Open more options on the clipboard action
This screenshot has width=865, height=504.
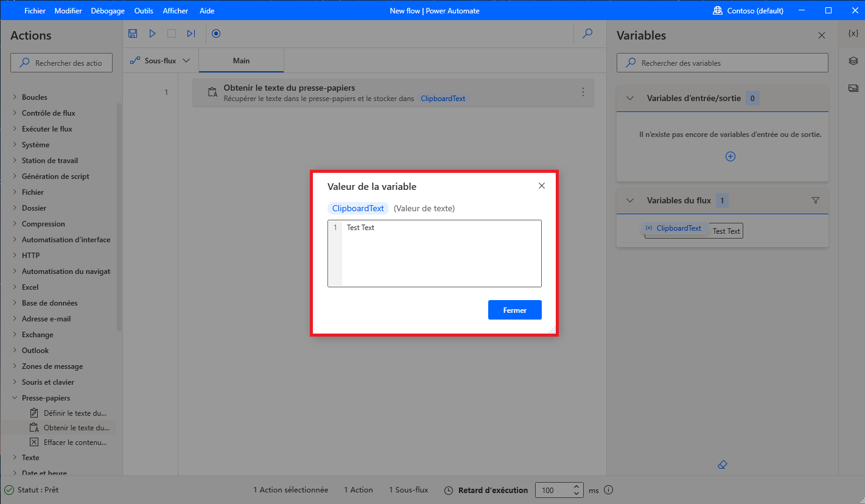coord(583,92)
